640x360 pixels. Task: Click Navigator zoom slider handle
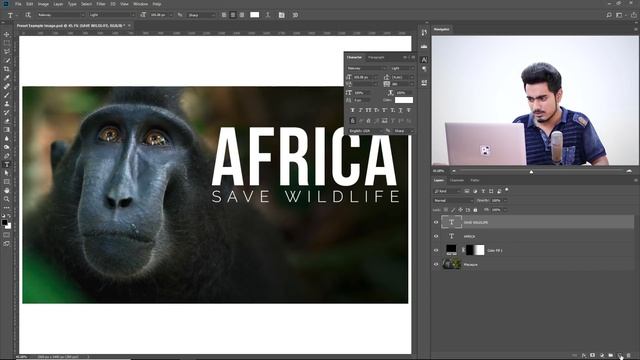(x=531, y=172)
